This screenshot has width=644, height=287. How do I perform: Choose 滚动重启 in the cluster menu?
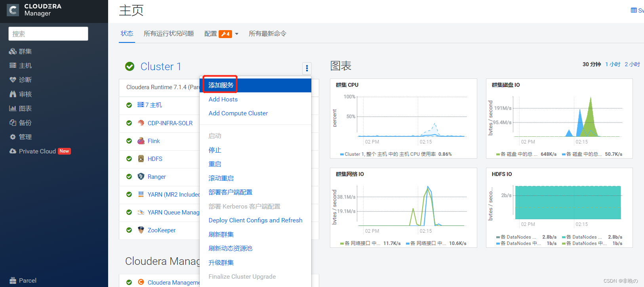(x=221, y=178)
